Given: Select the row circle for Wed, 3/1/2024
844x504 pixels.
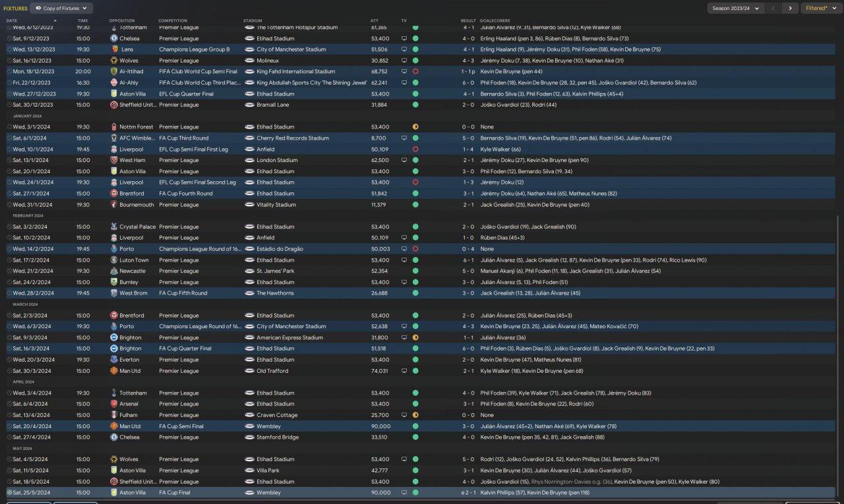Looking at the screenshot, I should point(9,127).
